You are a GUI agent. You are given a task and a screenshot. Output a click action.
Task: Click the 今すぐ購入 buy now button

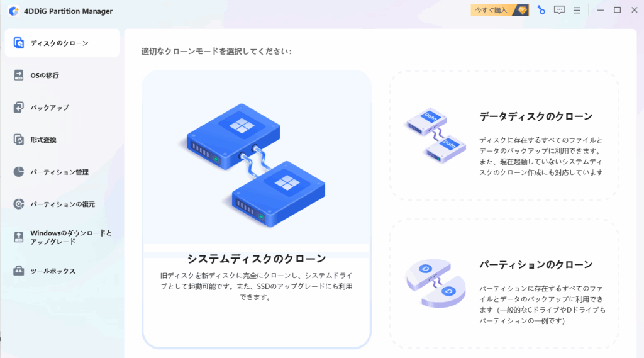(499, 10)
